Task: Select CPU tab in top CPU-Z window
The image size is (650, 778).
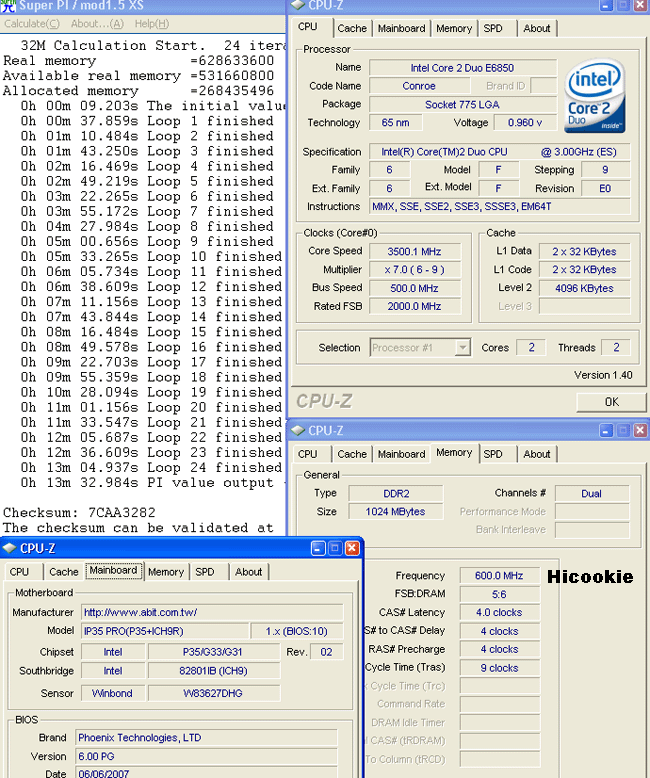Action: coord(308,27)
